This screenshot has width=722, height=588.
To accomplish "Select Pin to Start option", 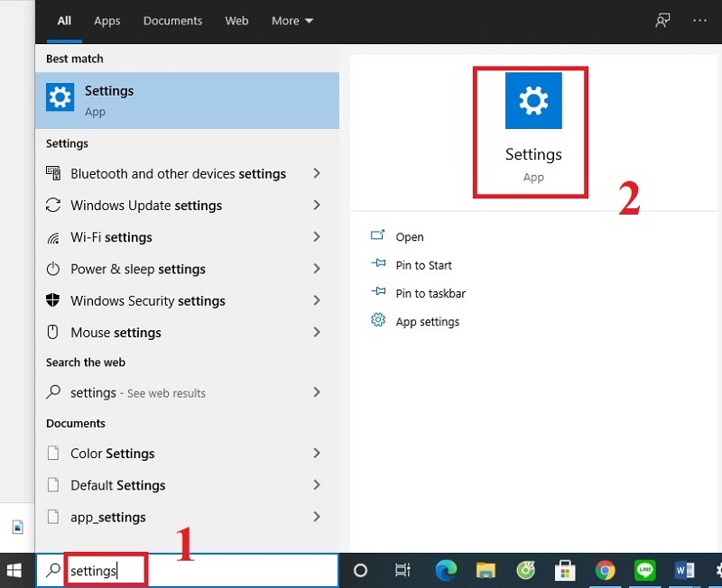I will click(x=422, y=264).
